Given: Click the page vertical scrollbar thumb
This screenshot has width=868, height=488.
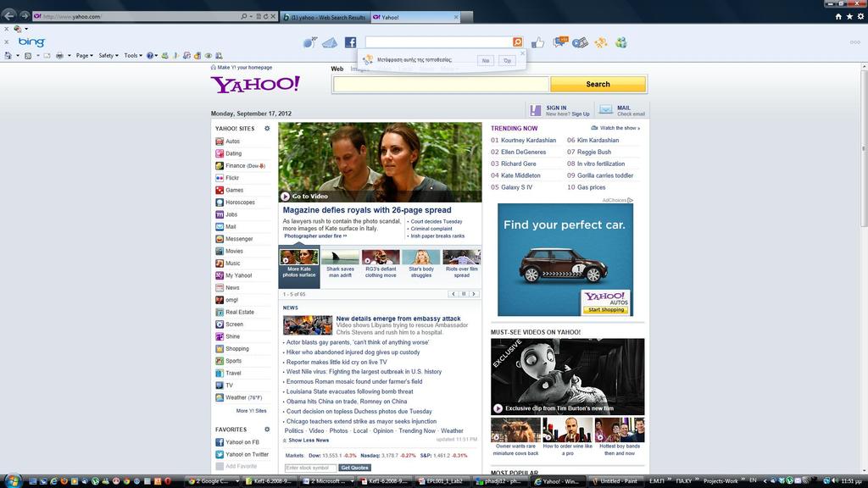Looking at the screenshot, I should (x=864, y=147).
